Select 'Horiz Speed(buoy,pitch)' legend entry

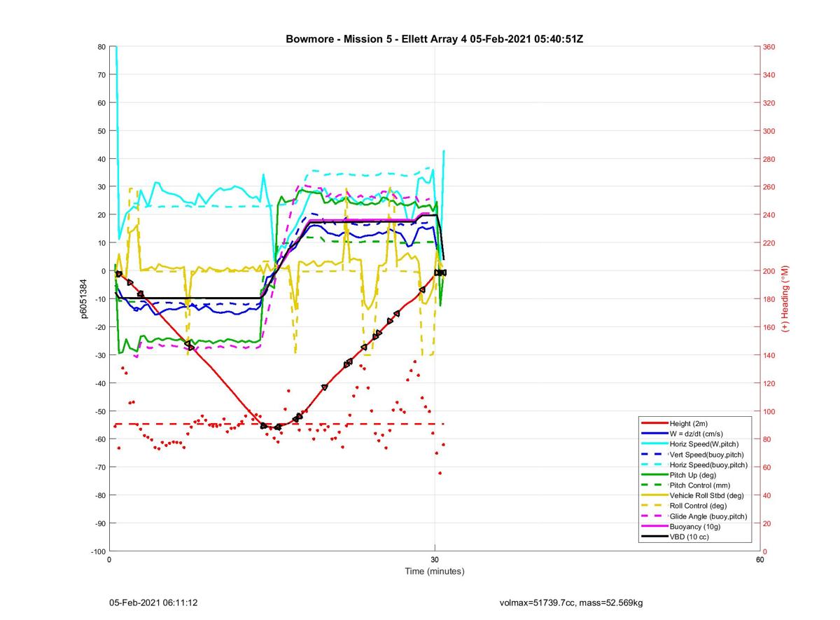pyautogui.click(x=708, y=464)
